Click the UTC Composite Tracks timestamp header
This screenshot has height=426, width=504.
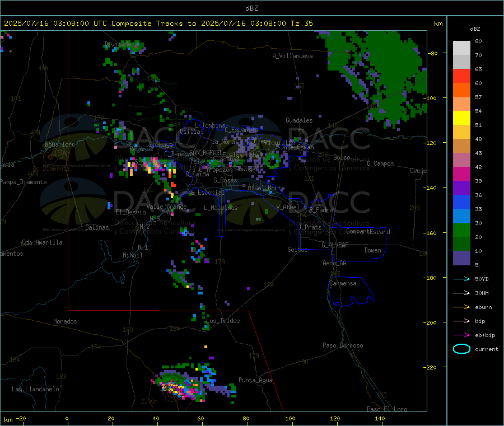pos(158,24)
